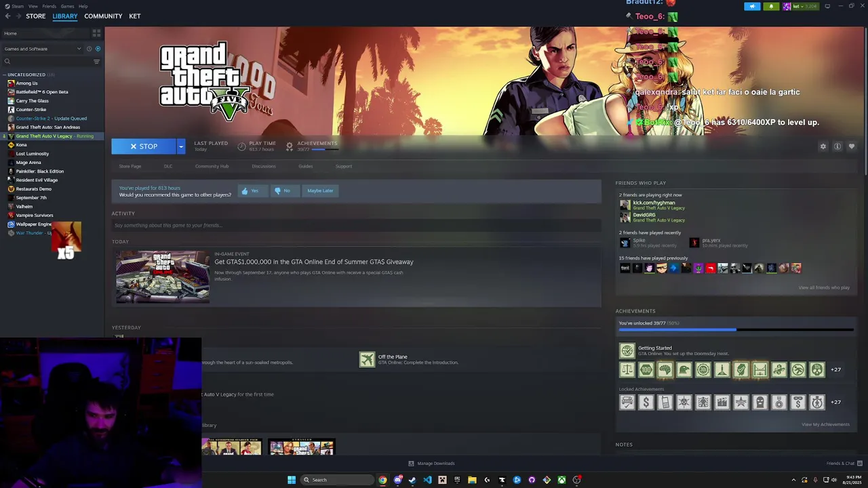The width and height of the screenshot is (868, 488).
Task: Open the Guides link
Action: coord(306,166)
